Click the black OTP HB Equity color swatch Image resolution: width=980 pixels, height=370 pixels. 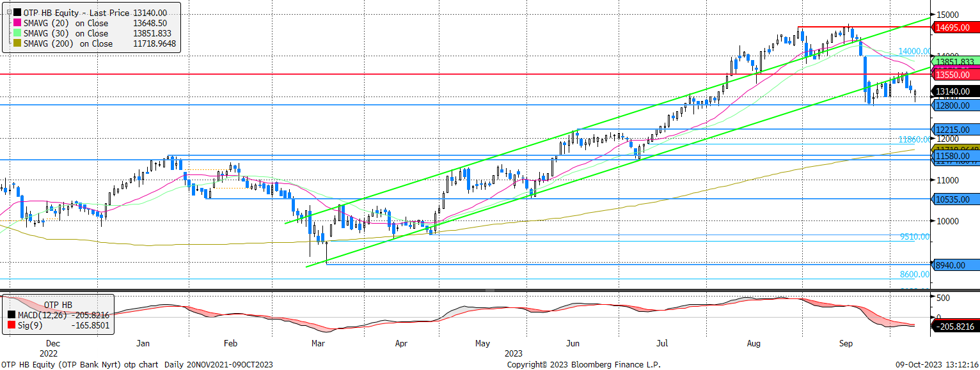pyautogui.click(x=17, y=13)
